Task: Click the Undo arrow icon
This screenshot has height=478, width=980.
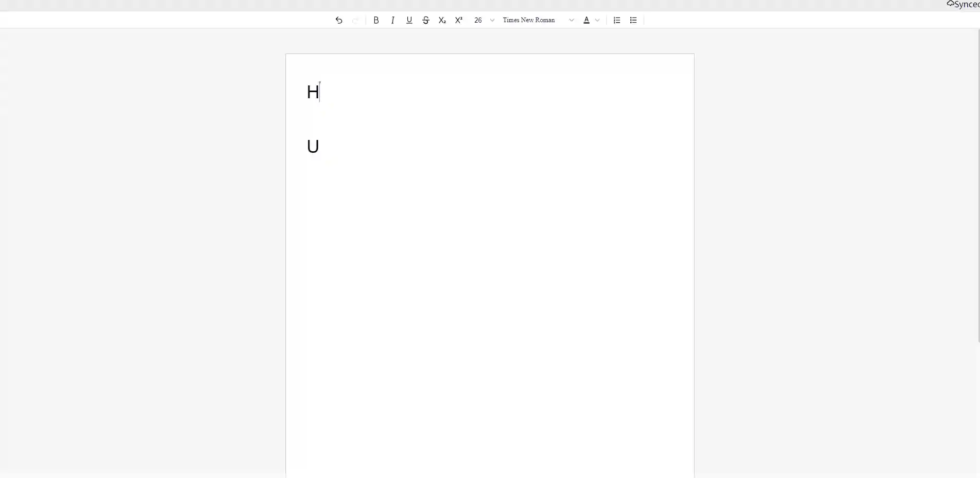Action: (339, 20)
